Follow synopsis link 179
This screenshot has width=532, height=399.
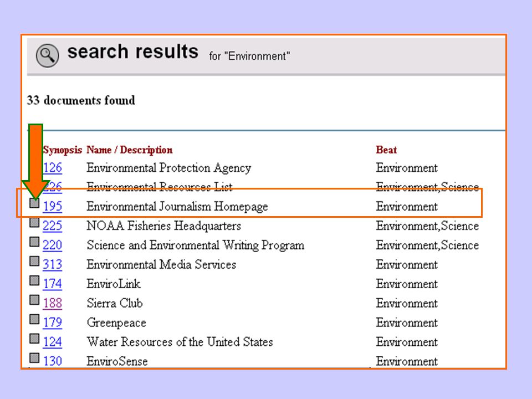pos(53,323)
